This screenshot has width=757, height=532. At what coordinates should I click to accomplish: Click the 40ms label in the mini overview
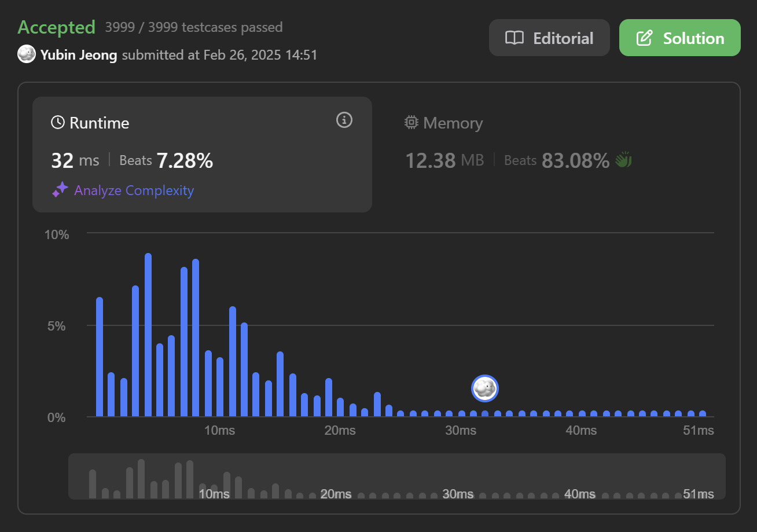click(x=580, y=494)
